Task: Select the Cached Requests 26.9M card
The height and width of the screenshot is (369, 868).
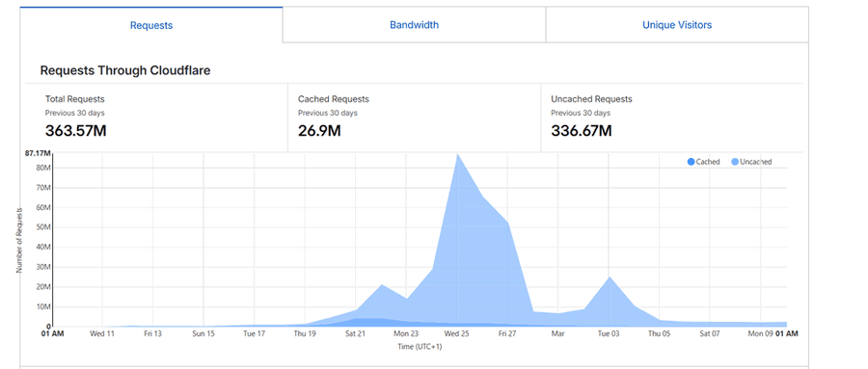Action: (414, 118)
